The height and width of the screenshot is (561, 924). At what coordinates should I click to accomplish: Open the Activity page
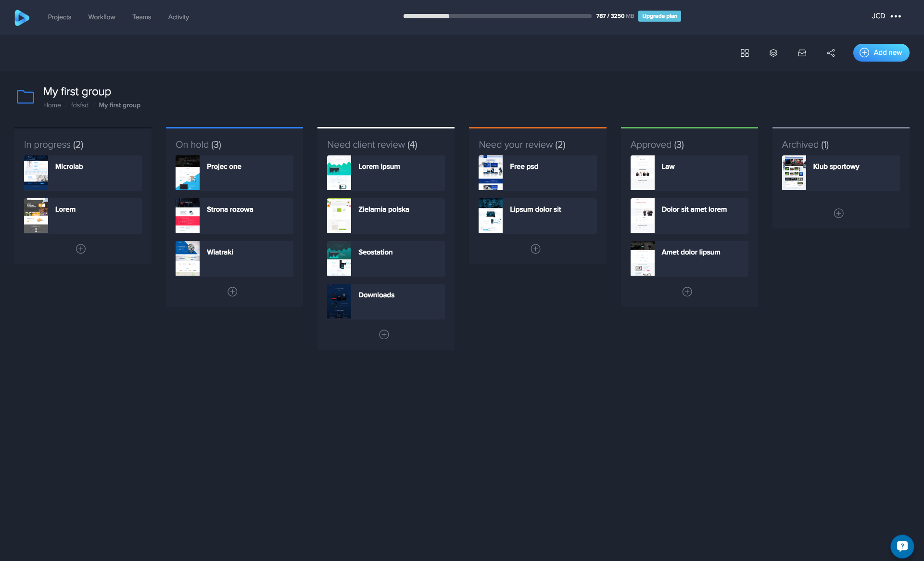pyautogui.click(x=178, y=17)
